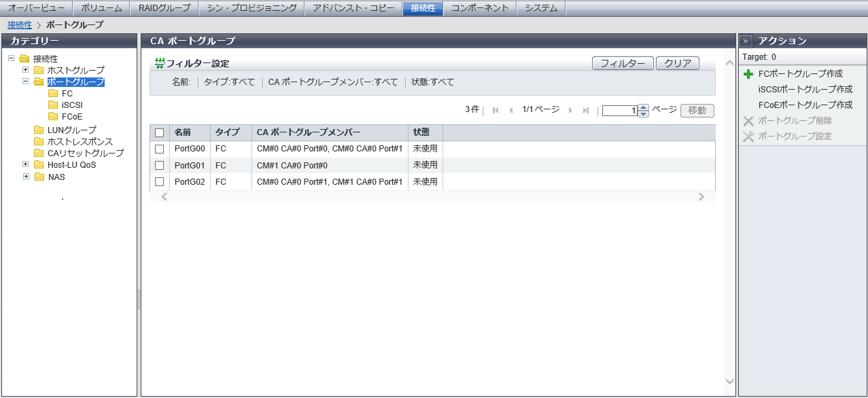Expand the NAS tree node

26,177
